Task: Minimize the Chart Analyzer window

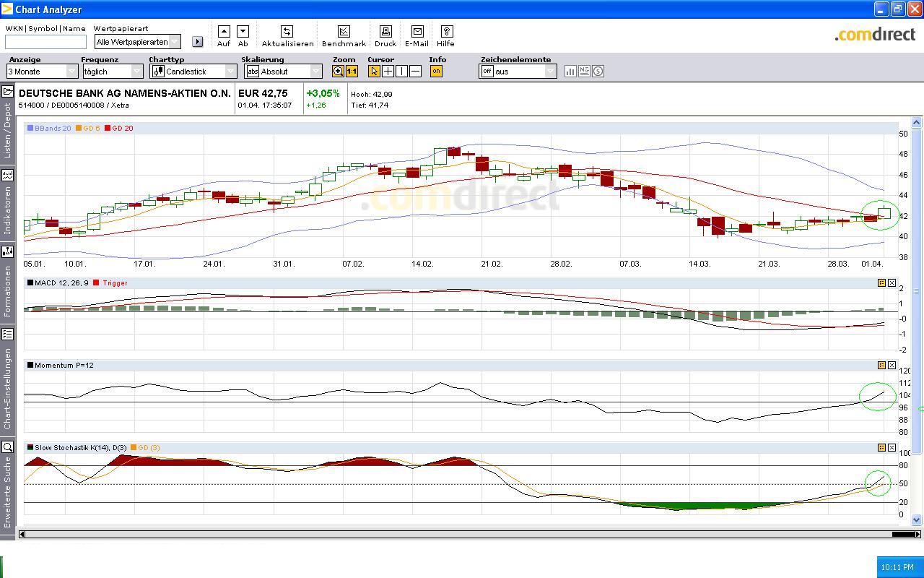Action: click(x=881, y=9)
